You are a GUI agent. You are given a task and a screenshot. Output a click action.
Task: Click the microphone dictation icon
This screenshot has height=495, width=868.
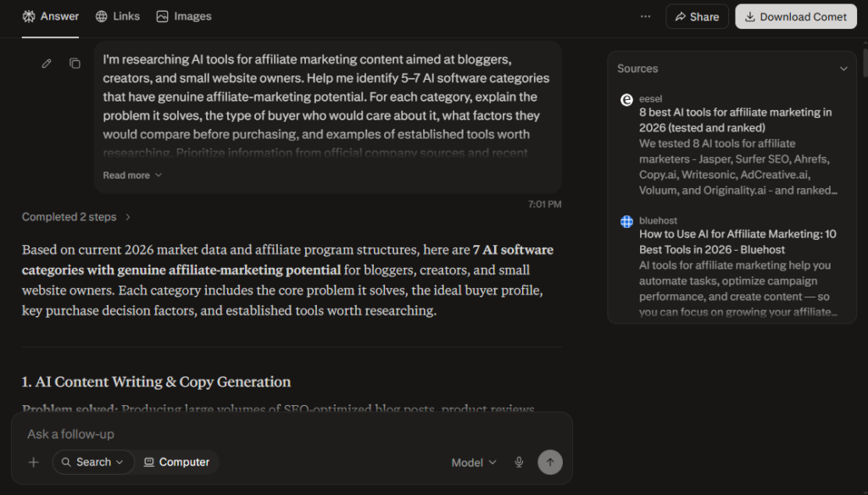[x=519, y=462]
